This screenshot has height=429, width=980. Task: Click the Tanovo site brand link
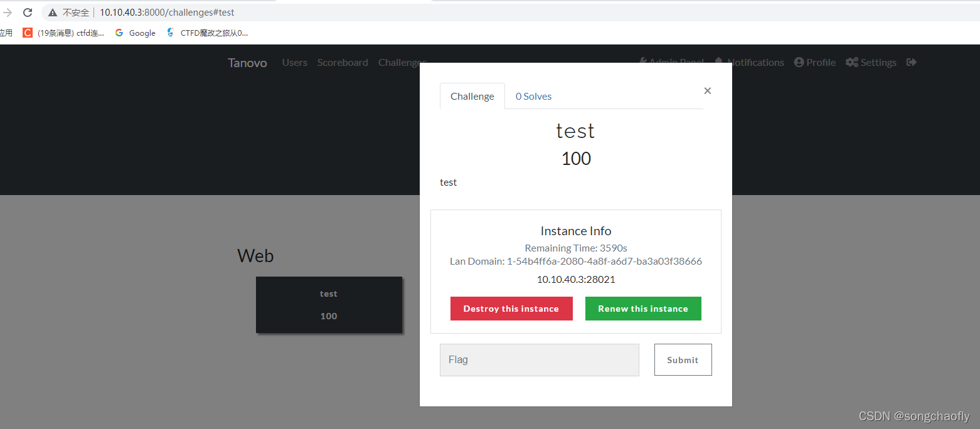pyautogui.click(x=247, y=63)
